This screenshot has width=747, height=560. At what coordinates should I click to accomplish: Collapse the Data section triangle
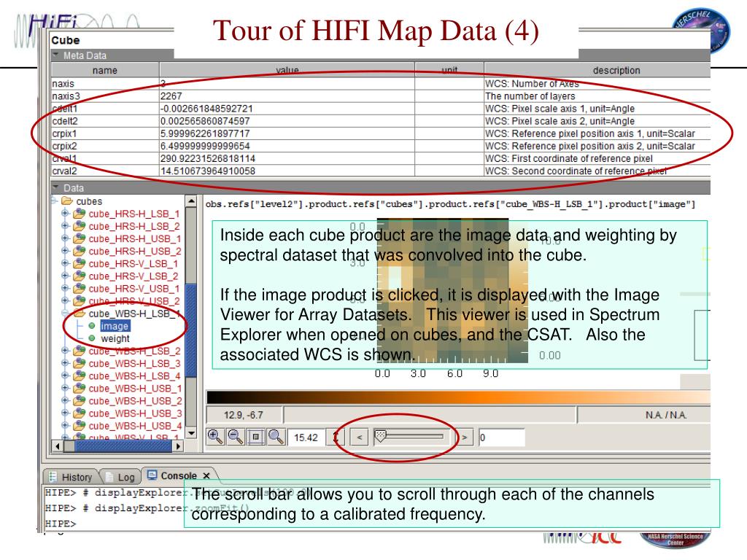tap(56, 187)
